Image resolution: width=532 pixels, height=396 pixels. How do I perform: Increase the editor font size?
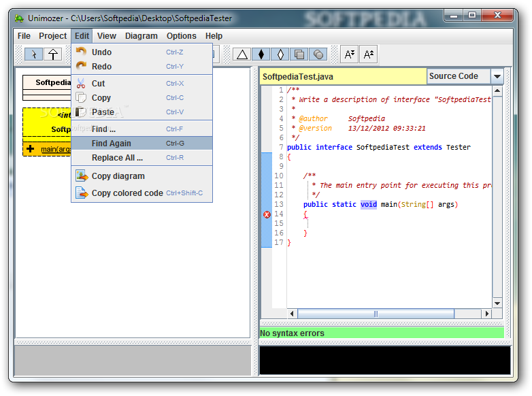(x=369, y=54)
